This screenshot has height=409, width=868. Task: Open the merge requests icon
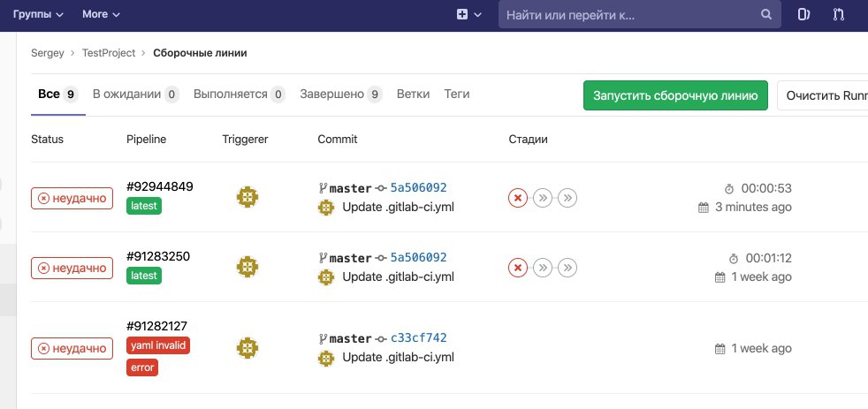tap(839, 14)
